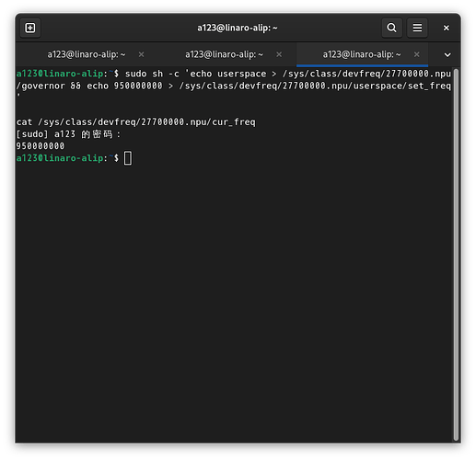The width and height of the screenshot is (476, 460).
Task: Switch to the first a123@linaro-alip tab
Action: [87, 54]
